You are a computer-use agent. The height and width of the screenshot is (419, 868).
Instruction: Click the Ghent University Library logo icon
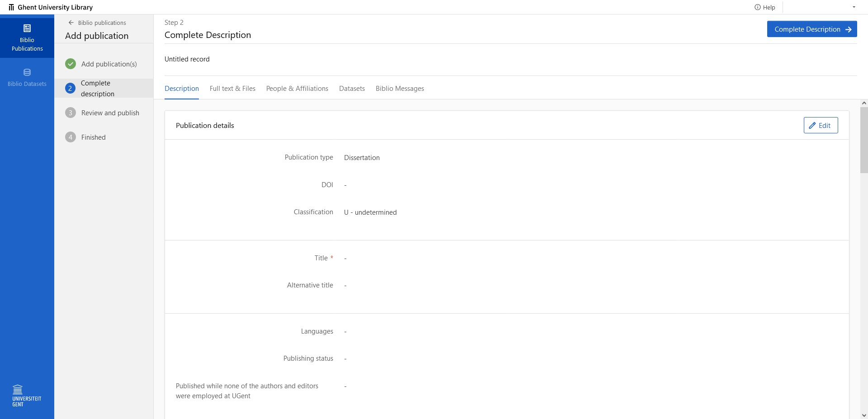11,7
